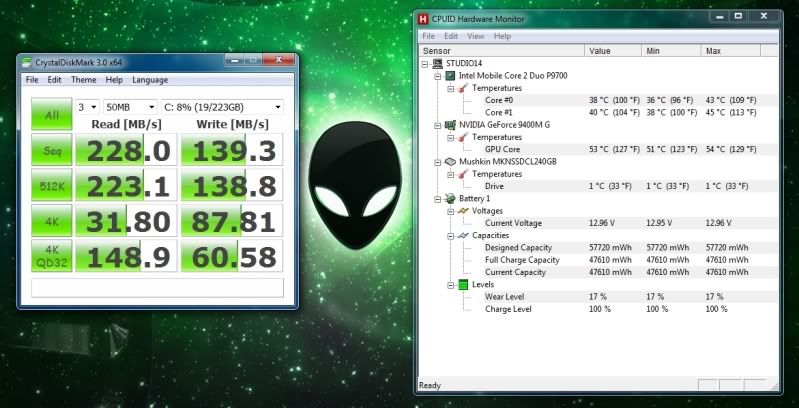The height and width of the screenshot is (408, 799).
Task: Collapse the Mushkin MKNSSDCL240GB node
Action: pyautogui.click(x=438, y=162)
